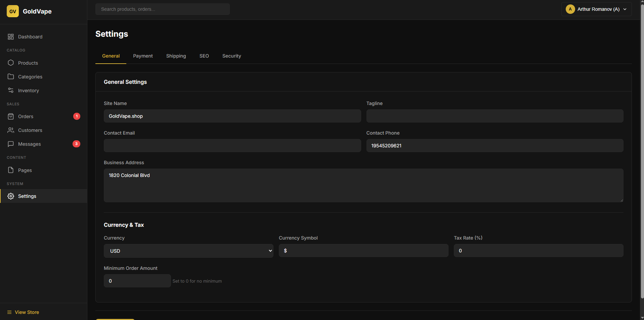644x320 pixels.
Task: Open Dashboard via its grid icon
Action: (11, 37)
